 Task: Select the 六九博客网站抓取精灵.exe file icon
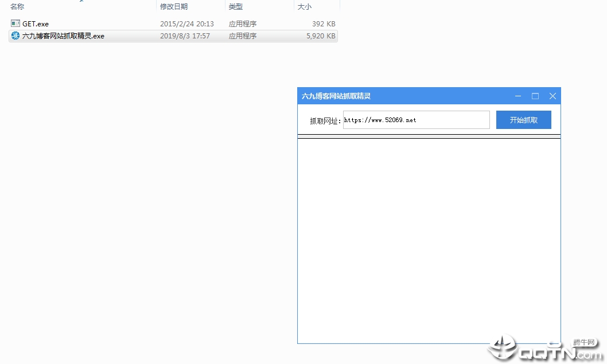[x=15, y=36]
